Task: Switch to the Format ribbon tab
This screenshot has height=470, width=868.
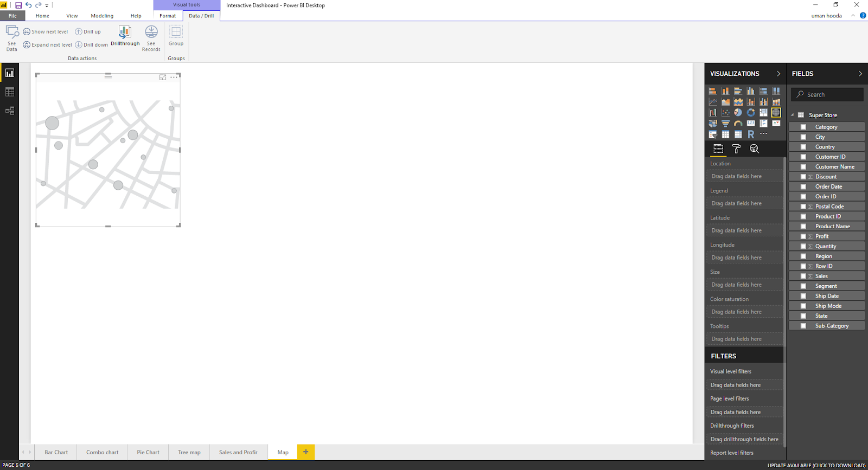Action: point(168,16)
